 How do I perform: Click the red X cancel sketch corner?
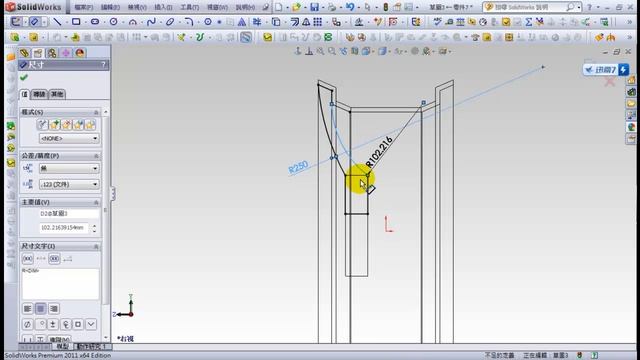click(x=610, y=82)
